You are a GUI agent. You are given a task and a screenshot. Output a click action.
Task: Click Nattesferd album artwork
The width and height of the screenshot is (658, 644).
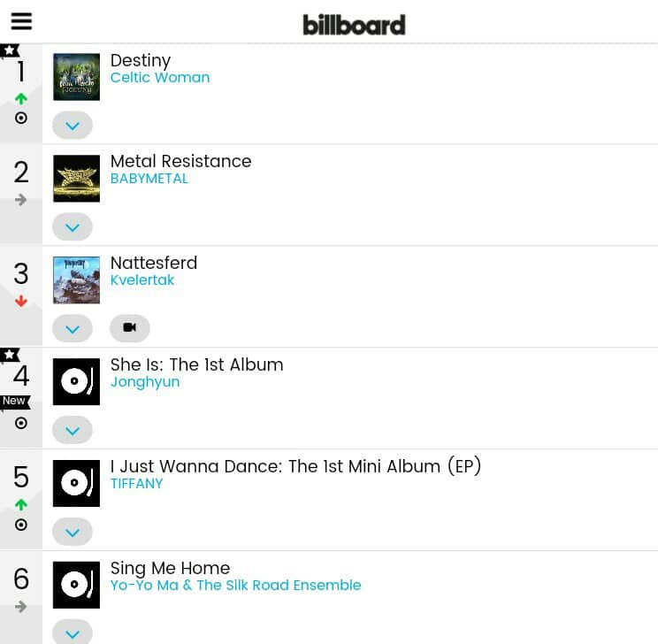pyautogui.click(x=76, y=280)
